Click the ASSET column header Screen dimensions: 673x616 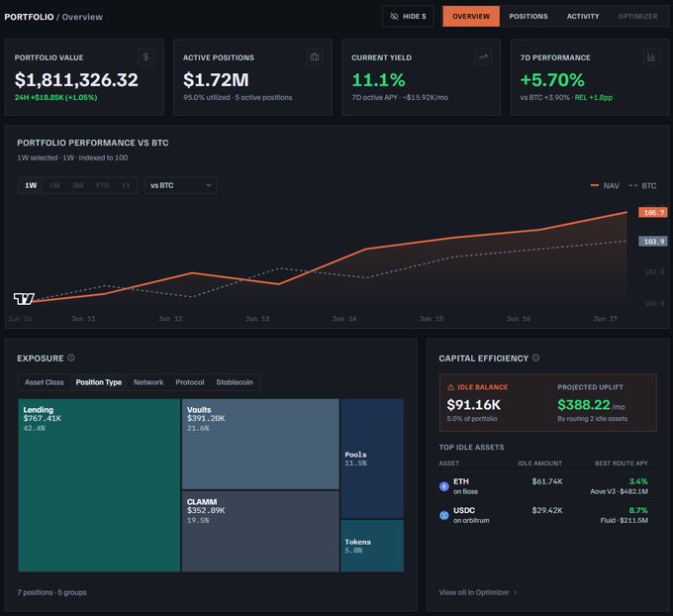[449, 463]
